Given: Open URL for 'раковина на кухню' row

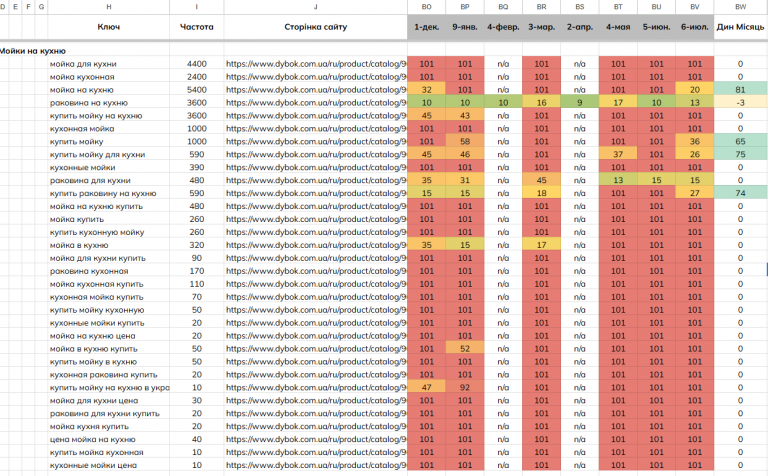Looking at the screenshot, I should [x=316, y=103].
